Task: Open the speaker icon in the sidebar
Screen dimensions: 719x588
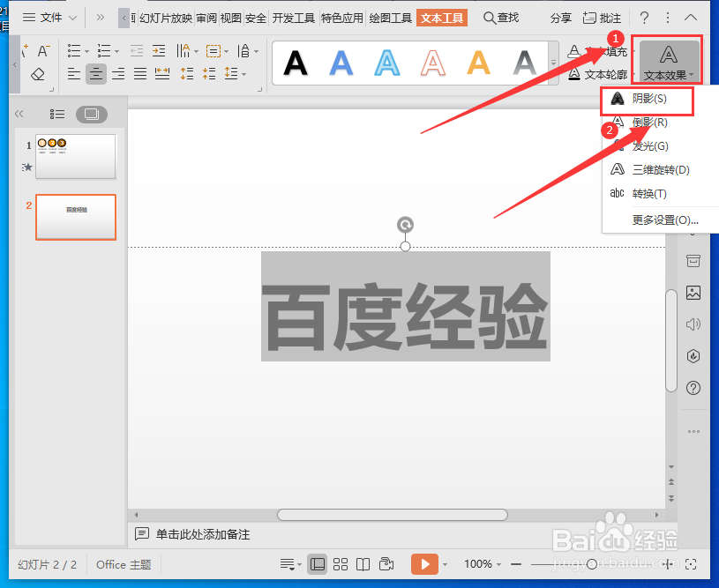Action: point(693,324)
